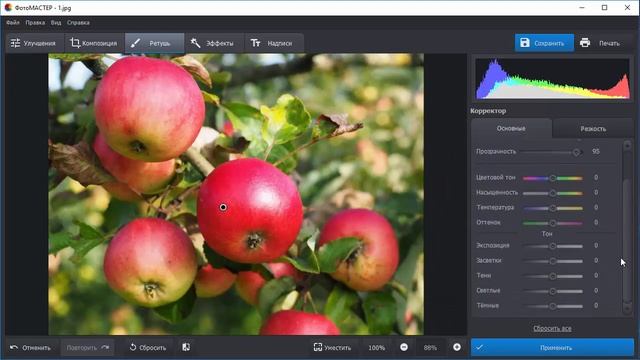640x360 pixels.
Task: Click the corrector panel scrollbar
Action: point(627,241)
